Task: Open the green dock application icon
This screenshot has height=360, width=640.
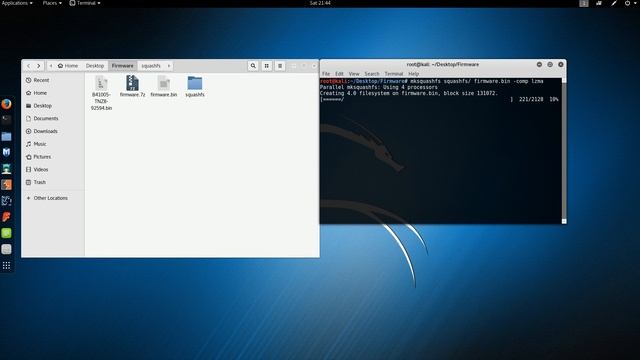Action: pyautogui.click(x=6, y=233)
